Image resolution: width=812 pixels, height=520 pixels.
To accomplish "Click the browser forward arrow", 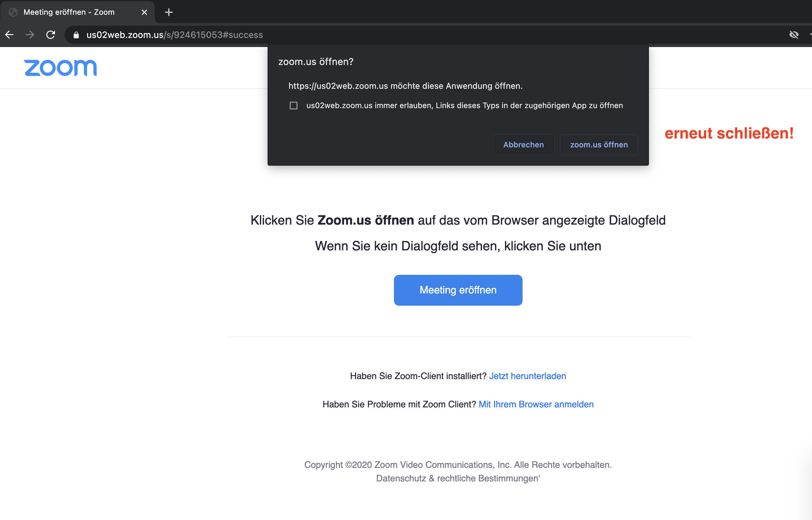I will click(30, 35).
